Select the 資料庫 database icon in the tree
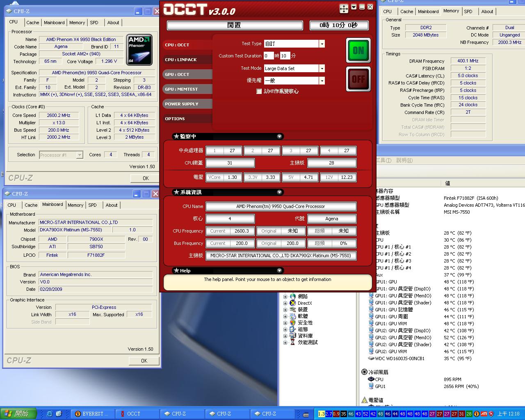This screenshot has width=525, height=420. [x=293, y=336]
